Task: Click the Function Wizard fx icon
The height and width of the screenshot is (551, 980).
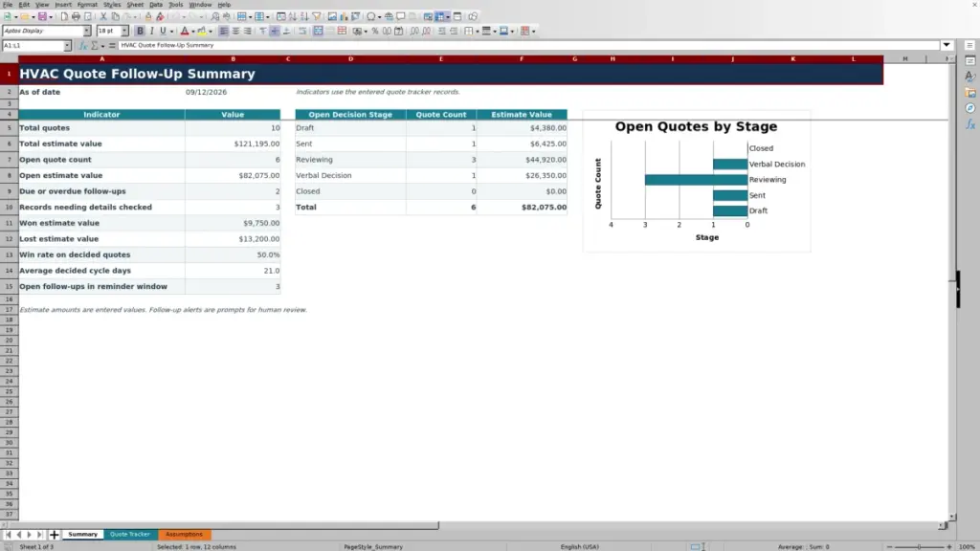Action: click(82, 45)
